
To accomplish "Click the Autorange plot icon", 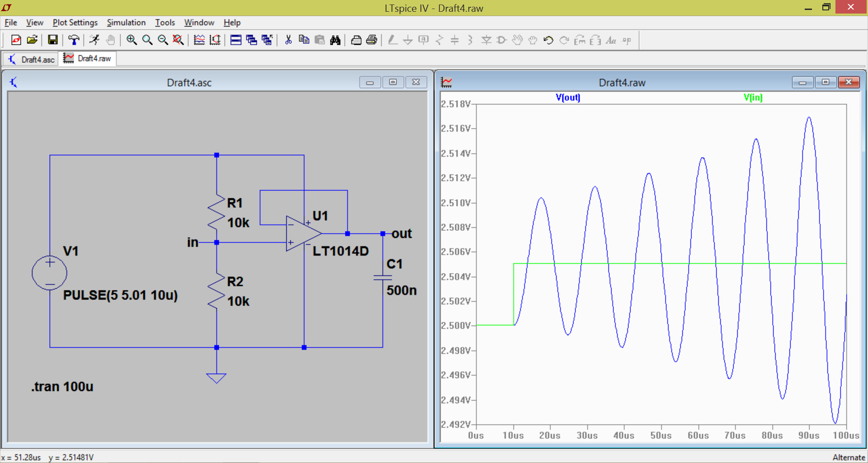I will point(215,40).
